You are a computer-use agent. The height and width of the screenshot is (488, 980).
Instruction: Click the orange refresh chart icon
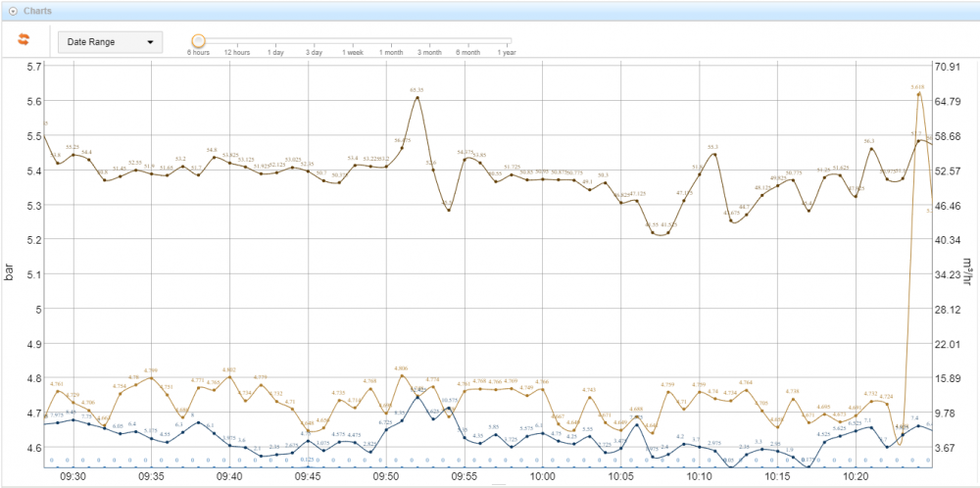click(25, 40)
